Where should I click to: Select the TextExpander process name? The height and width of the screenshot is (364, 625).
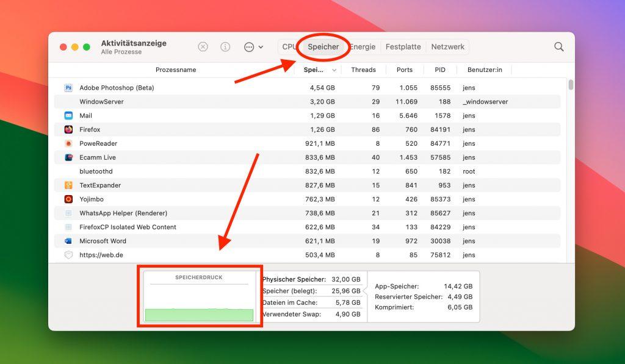click(100, 185)
